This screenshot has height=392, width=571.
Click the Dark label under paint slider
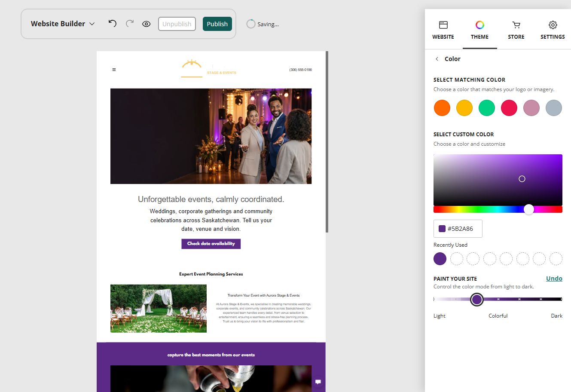pos(557,316)
